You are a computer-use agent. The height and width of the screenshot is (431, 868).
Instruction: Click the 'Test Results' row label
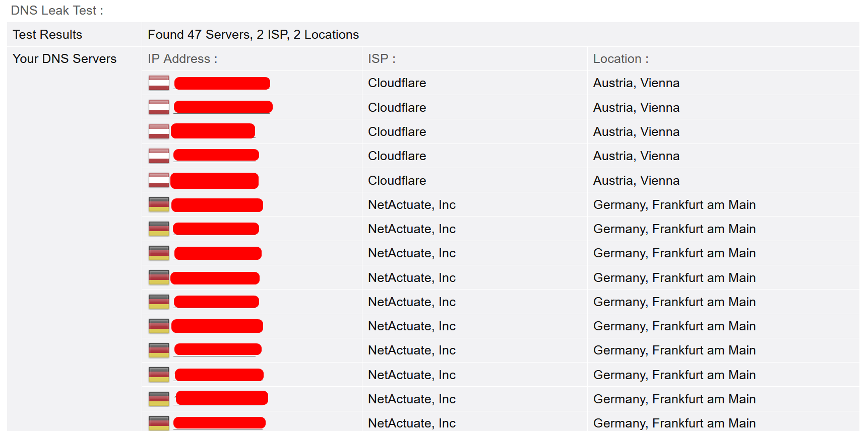47,34
